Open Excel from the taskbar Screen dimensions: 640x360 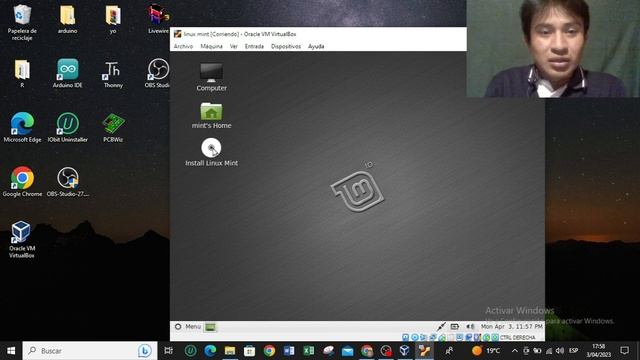(308, 351)
